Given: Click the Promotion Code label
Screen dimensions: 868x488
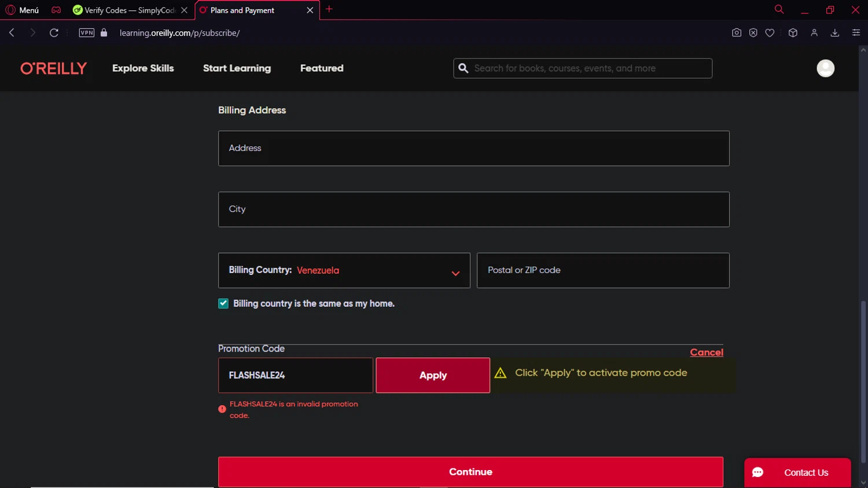Looking at the screenshot, I should click(251, 348).
